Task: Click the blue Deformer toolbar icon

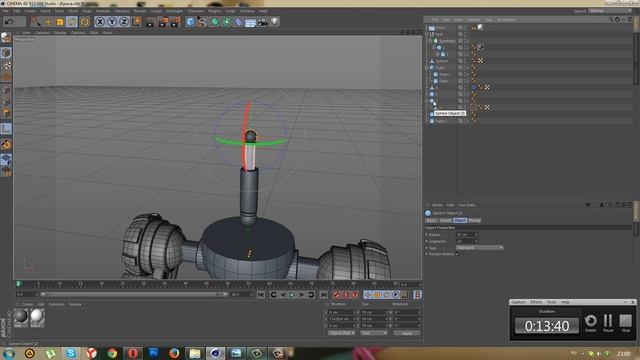Action: [x=238, y=22]
